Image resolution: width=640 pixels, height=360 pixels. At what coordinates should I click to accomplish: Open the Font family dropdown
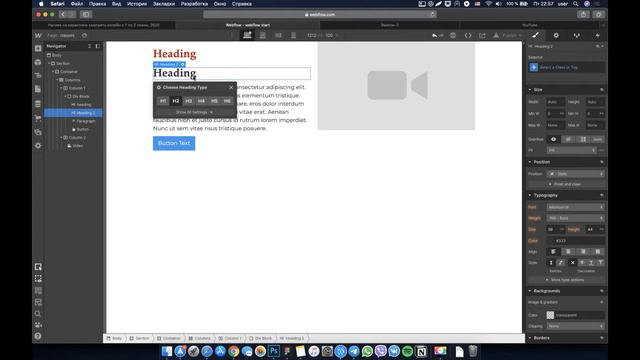click(576, 207)
